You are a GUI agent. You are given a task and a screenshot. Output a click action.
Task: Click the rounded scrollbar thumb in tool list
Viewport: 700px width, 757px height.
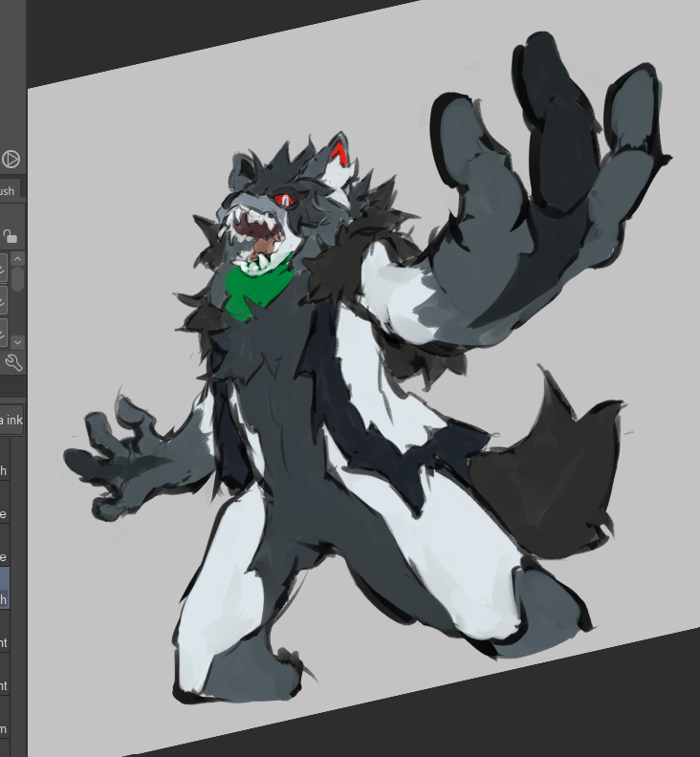[18, 278]
